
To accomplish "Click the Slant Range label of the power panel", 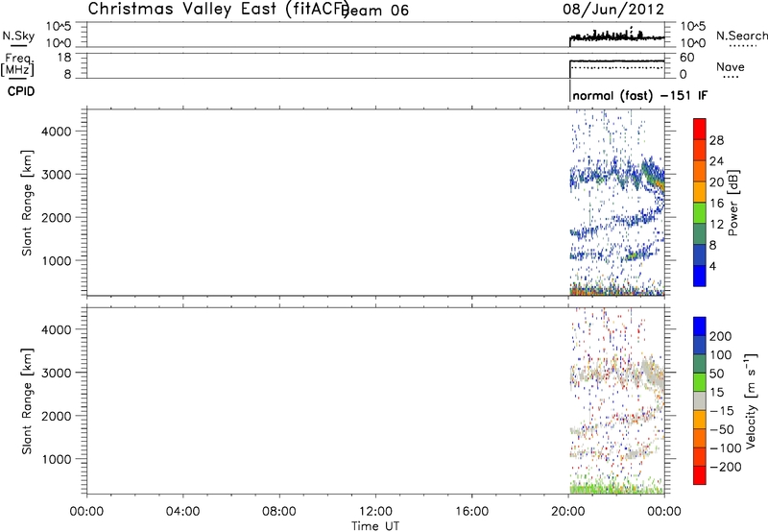I will 27,203.
